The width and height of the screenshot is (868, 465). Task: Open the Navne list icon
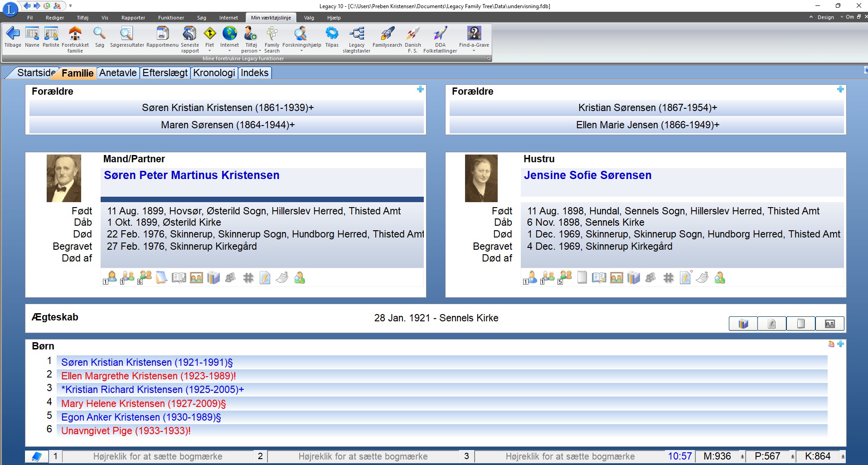pos(32,34)
